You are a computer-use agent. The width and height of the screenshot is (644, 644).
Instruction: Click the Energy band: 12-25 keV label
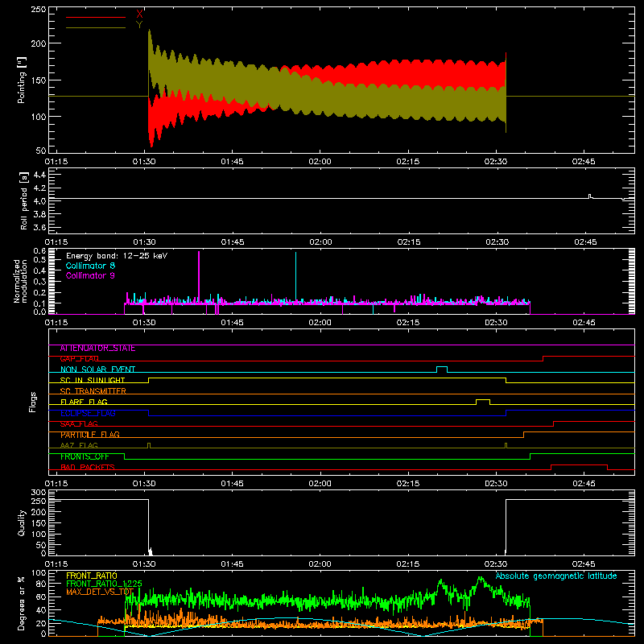click(117, 256)
